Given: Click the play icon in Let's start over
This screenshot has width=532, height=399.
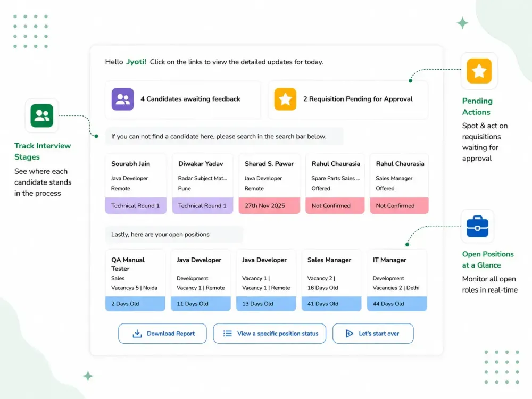Looking at the screenshot, I should click(x=349, y=334).
